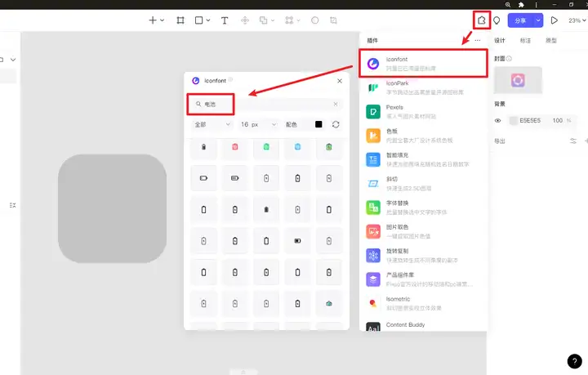
Task: Switch to the 设计 tab
Action: [x=500, y=40]
